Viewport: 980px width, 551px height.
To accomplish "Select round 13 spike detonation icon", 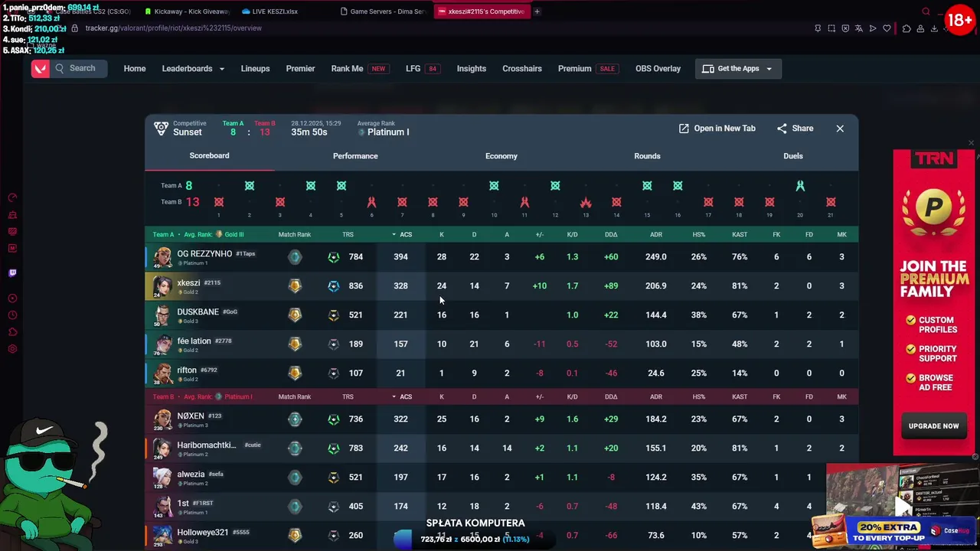I will click(x=586, y=202).
